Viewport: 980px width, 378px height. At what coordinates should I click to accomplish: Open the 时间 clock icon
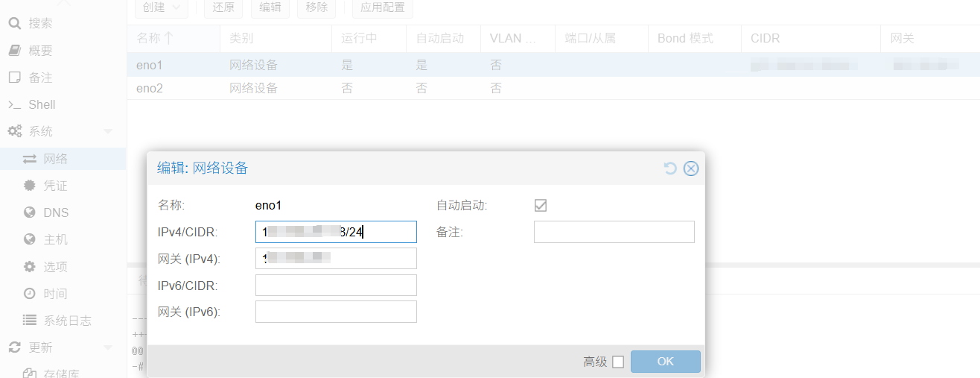click(30, 294)
